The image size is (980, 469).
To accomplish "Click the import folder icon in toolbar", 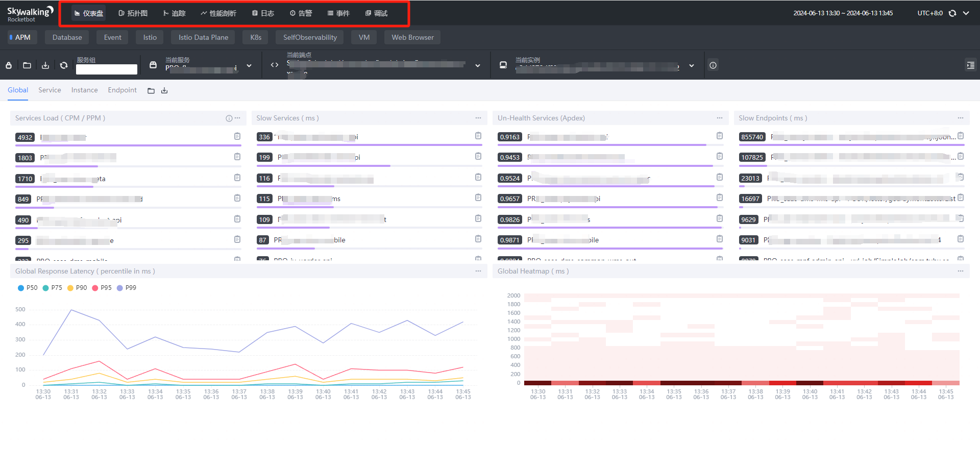I will click(27, 65).
